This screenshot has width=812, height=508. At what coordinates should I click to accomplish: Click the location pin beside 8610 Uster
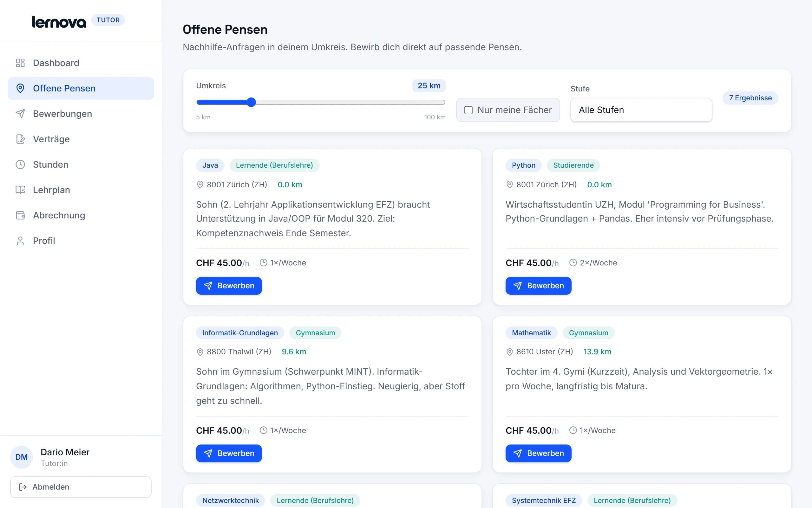click(509, 352)
